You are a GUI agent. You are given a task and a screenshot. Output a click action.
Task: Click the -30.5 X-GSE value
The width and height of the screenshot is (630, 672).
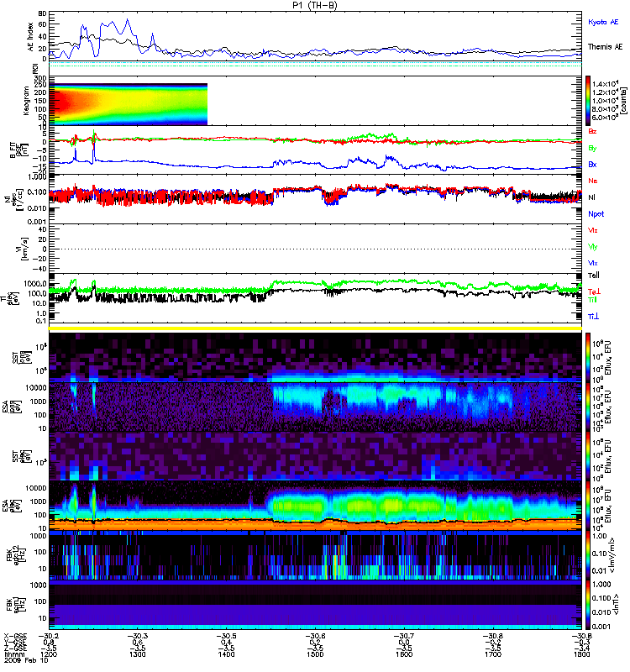pyautogui.click(x=226, y=636)
